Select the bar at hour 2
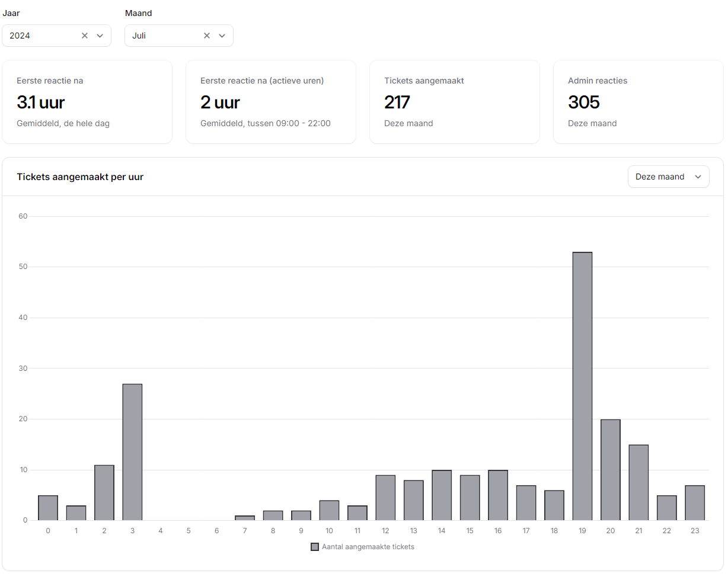 click(104, 493)
